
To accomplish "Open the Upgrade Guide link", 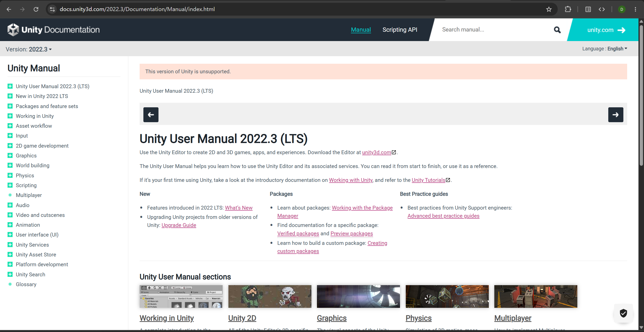I will click(x=179, y=225).
